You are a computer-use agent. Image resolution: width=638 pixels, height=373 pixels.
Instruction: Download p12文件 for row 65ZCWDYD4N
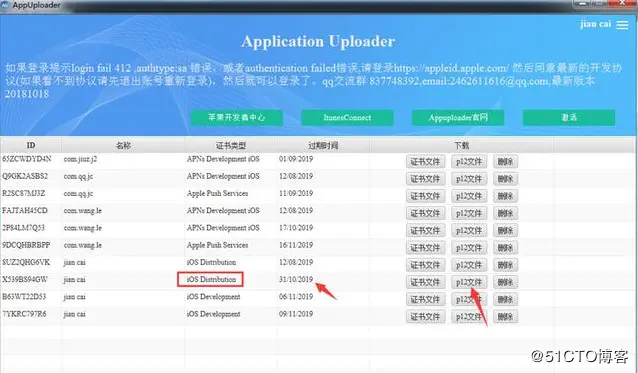469,161
